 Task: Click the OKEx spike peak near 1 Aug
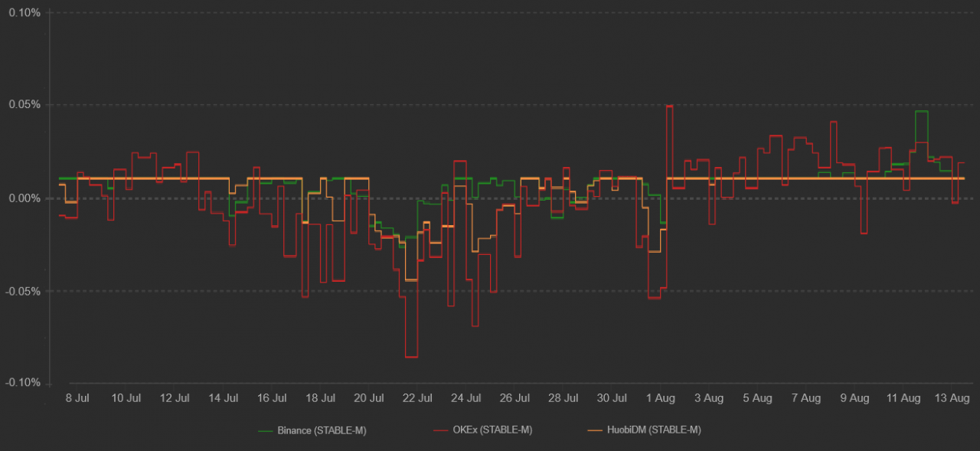coord(669,106)
